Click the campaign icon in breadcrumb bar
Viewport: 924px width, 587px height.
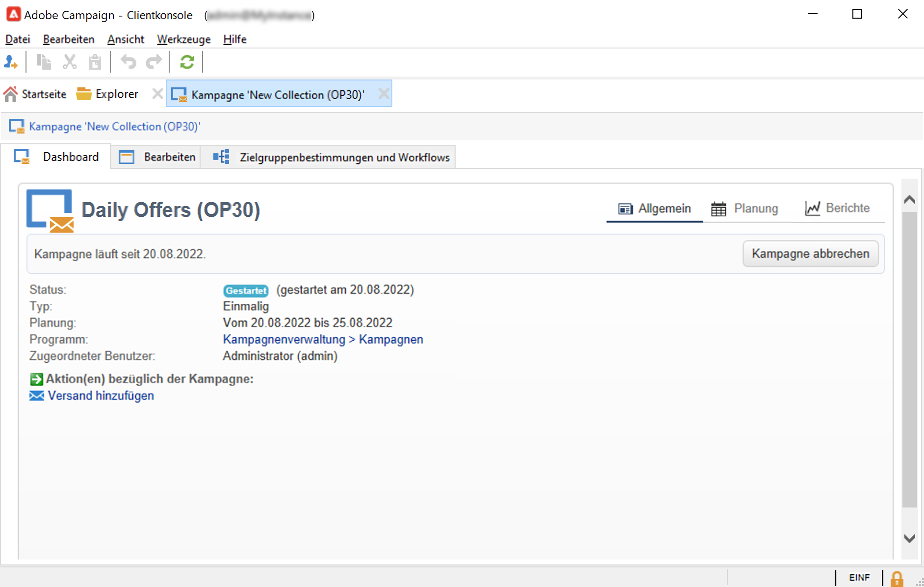[17, 126]
